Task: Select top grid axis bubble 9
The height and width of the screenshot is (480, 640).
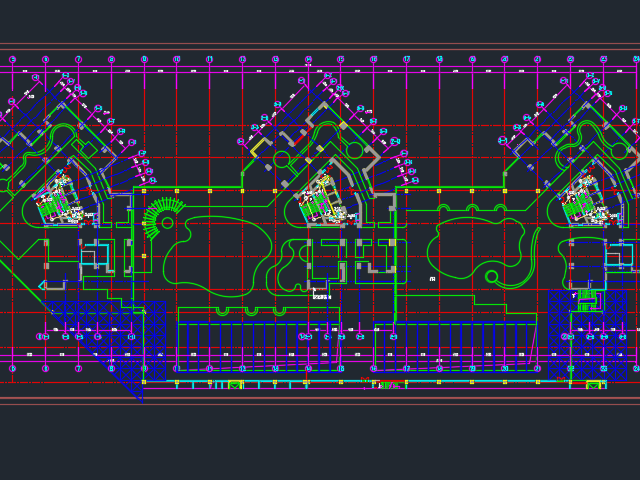Action: point(144,60)
